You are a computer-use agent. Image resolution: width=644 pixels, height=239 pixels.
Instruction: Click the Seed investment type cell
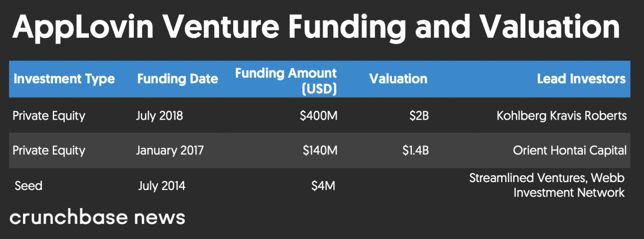point(29,185)
